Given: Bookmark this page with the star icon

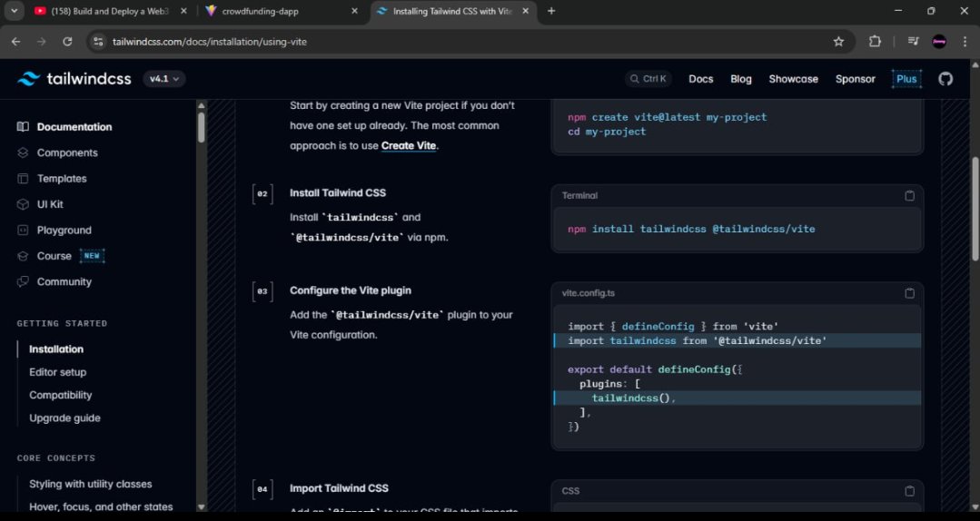Looking at the screenshot, I should [838, 42].
